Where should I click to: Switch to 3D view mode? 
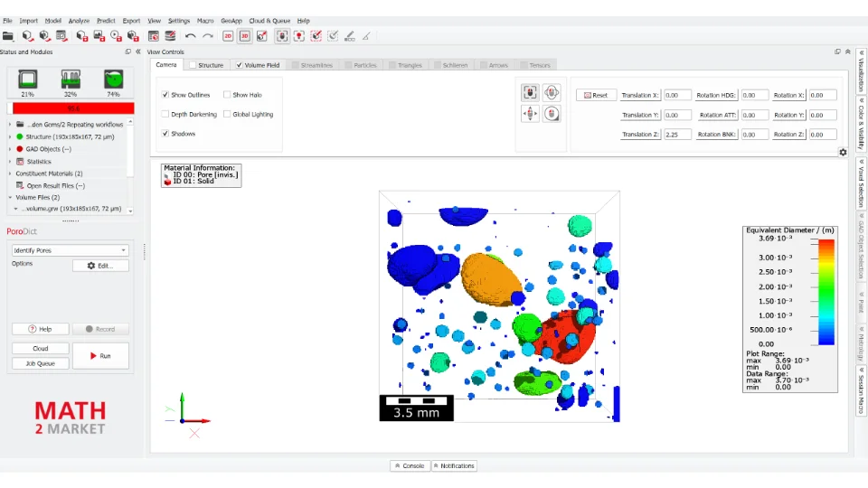(244, 36)
